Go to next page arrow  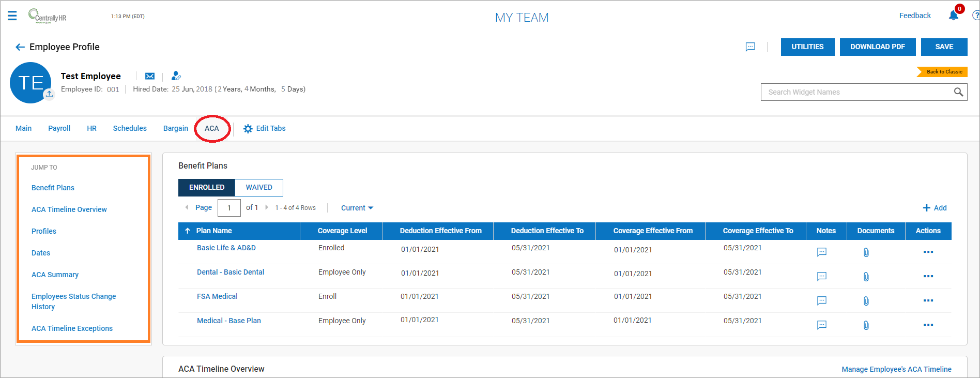click(267, 207)
